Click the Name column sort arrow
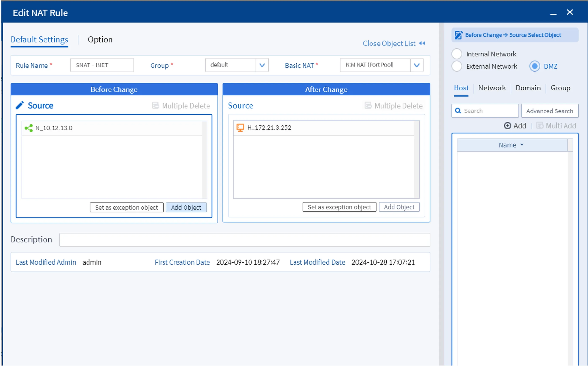588x366 pixels. 522,145
